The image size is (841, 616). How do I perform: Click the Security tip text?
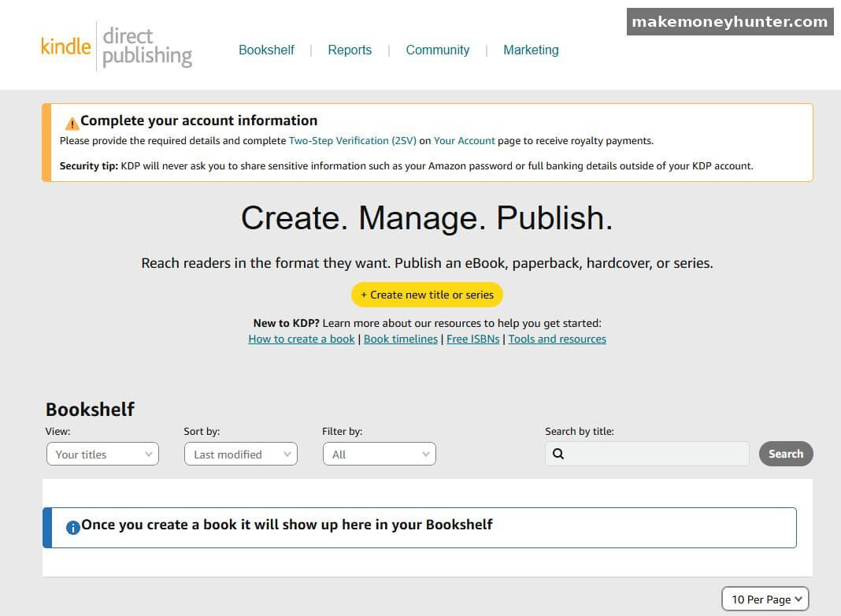406,165
